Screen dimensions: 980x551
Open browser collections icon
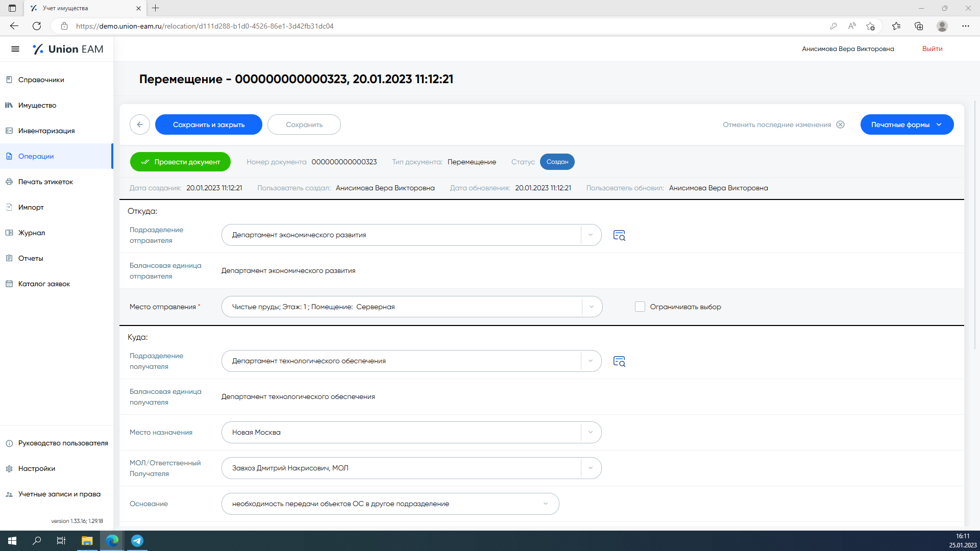click(919, 26)
